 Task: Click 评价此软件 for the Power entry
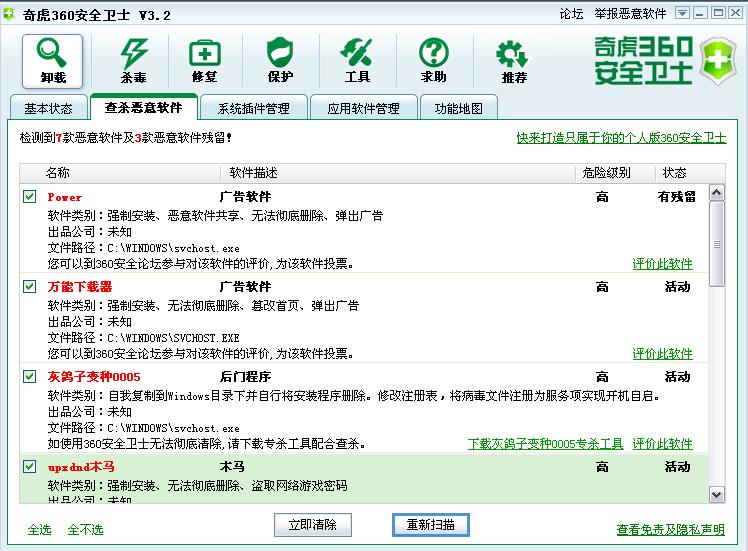(662, 264)
